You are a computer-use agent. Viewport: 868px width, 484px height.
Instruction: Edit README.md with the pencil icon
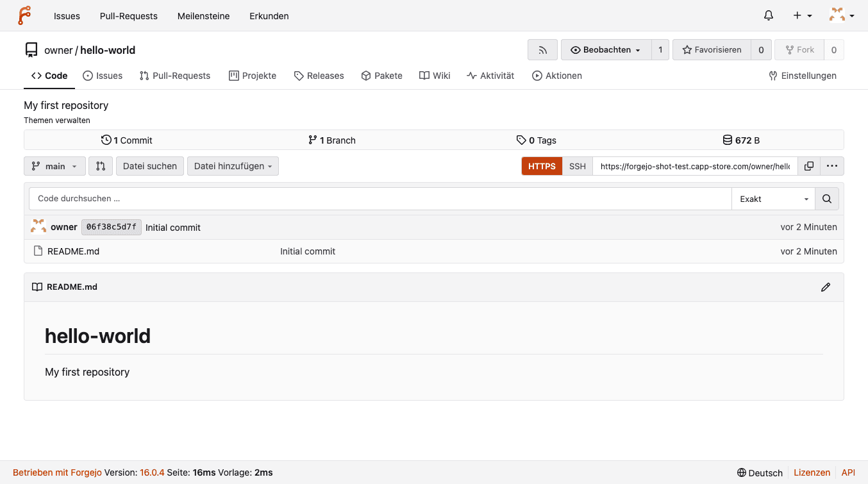[x=826, y=287]
